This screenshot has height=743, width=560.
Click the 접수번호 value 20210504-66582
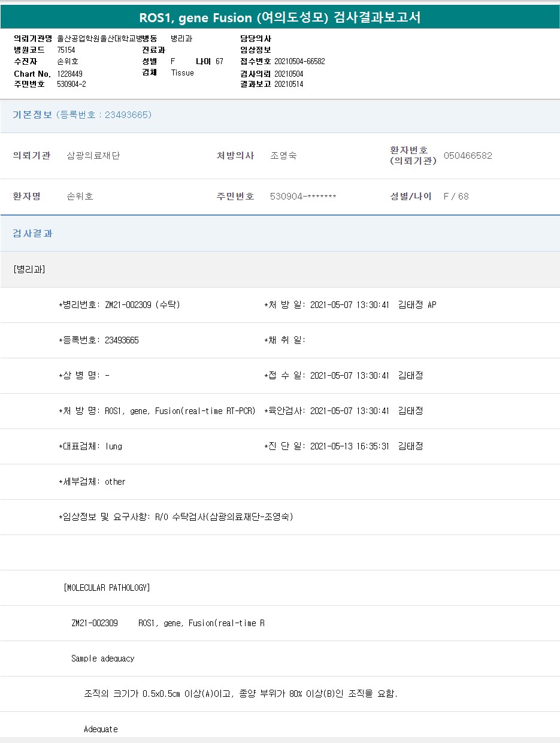[299, 61]
